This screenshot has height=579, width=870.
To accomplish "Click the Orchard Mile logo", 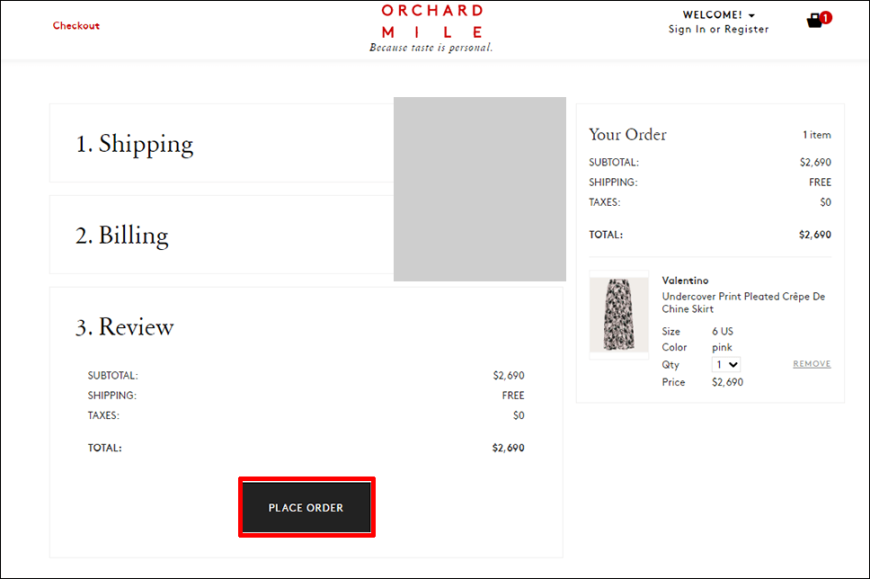I will [x=432, y=22].
